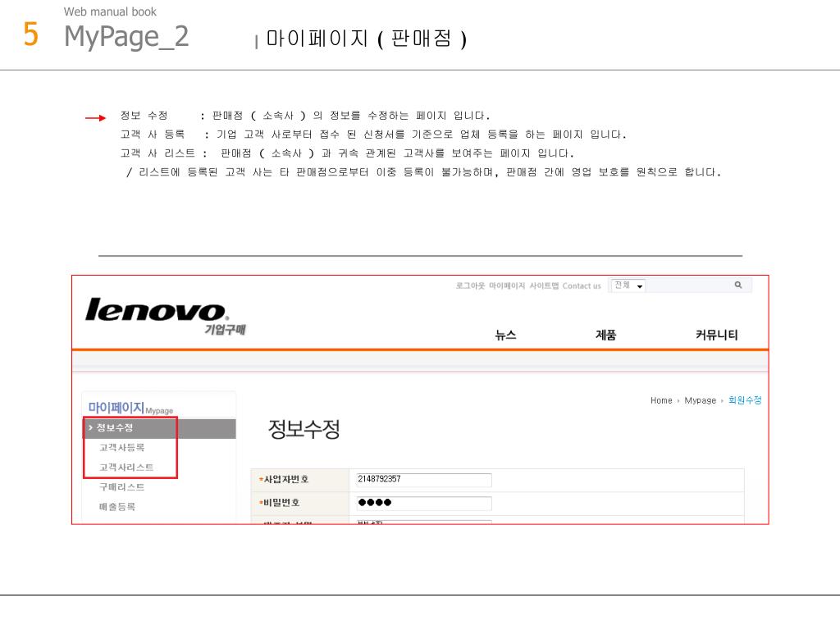This screenshot has height=630, width=840.
Task: Click the search magnifier icon
Action: click(737, 285)
